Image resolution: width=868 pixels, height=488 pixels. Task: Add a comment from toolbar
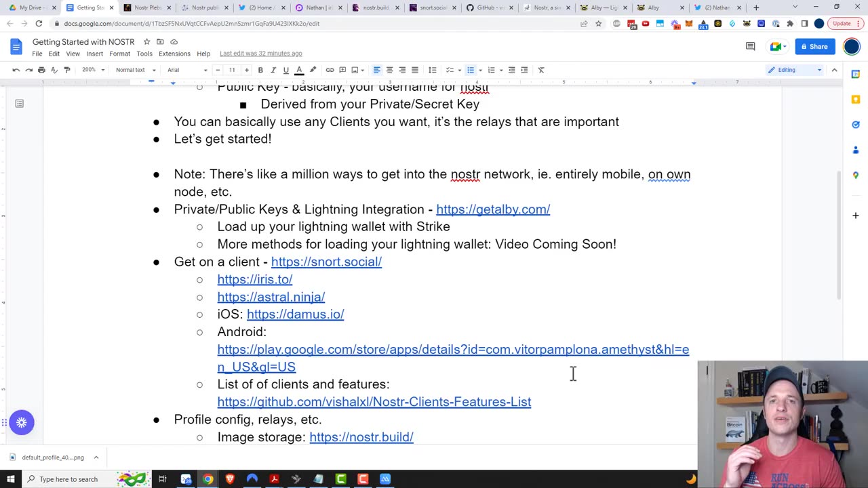tap(342, 70)
